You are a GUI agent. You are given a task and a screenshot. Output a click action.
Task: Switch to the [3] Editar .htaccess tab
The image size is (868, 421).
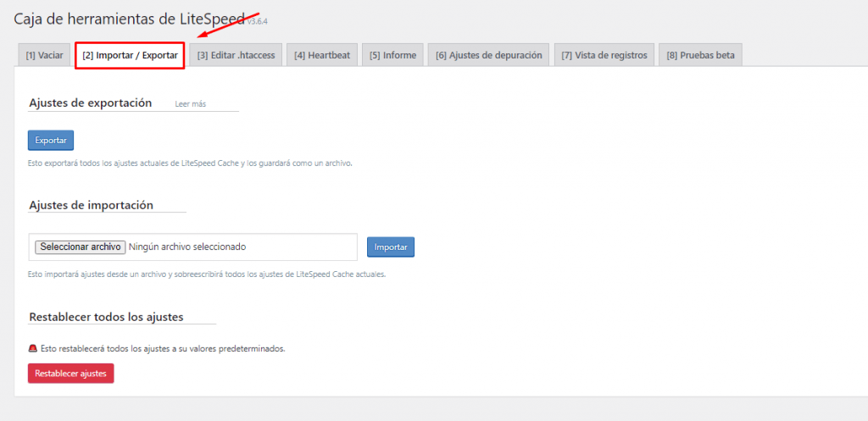coord(236,55)
